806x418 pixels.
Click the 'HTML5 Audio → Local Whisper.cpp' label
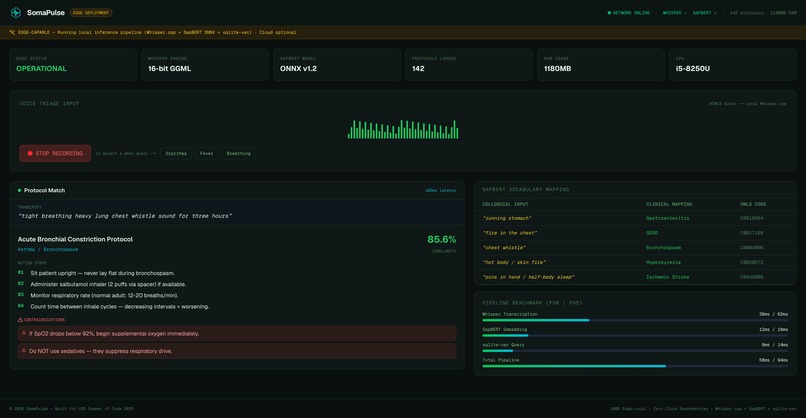pyautogui.click(x=748, y=104)
